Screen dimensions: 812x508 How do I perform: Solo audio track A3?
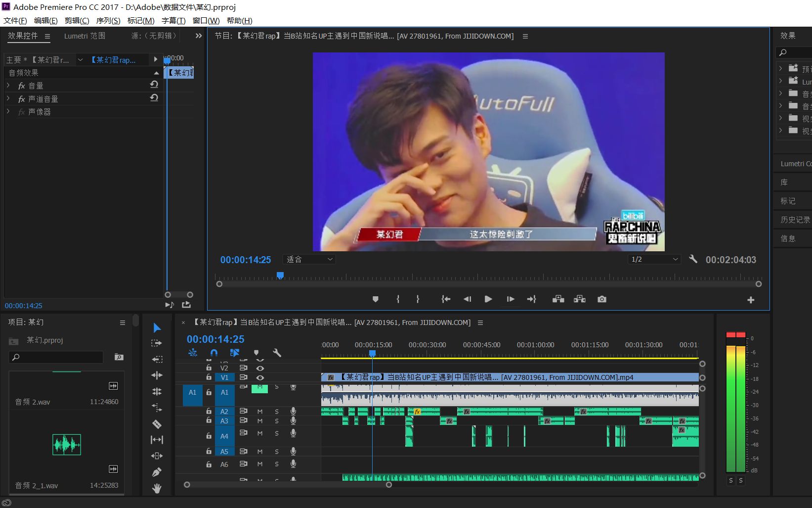click(x=277, y=421)
